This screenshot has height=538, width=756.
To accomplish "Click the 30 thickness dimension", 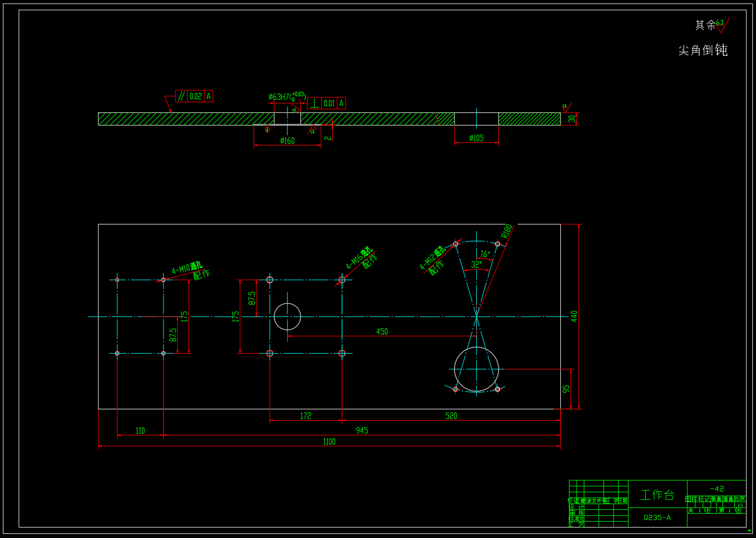I will (572, 119).
